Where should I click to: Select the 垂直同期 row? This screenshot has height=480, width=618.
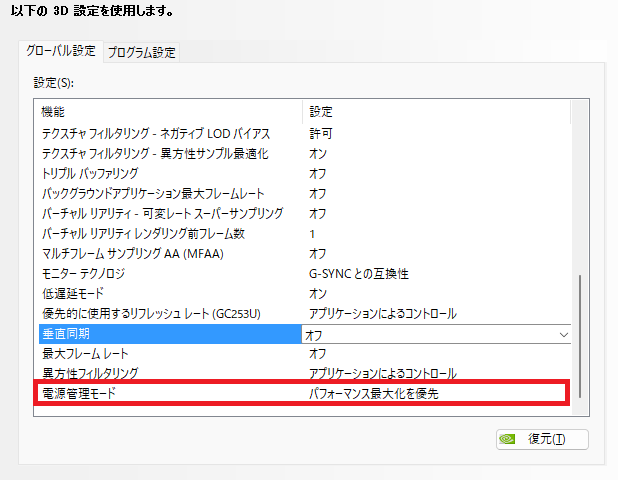pyautogui.click(x=305, y=334)
